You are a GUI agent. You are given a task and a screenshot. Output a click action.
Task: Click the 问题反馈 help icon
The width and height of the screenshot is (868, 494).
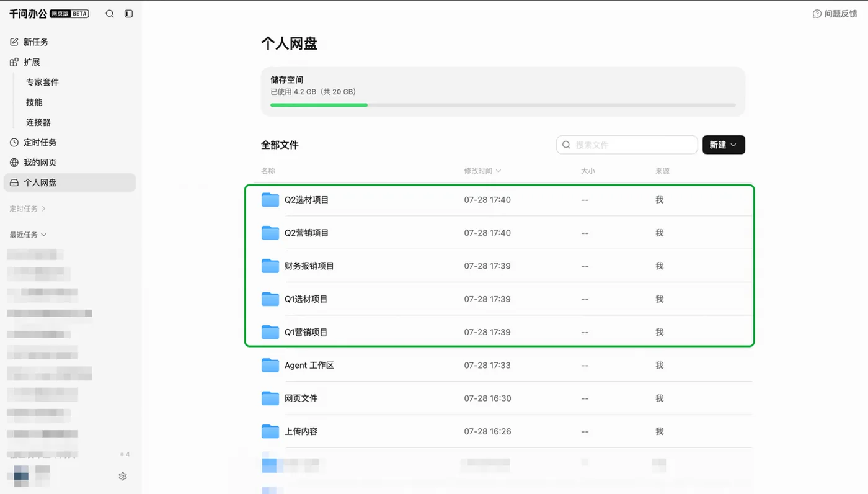pos(817,14)
